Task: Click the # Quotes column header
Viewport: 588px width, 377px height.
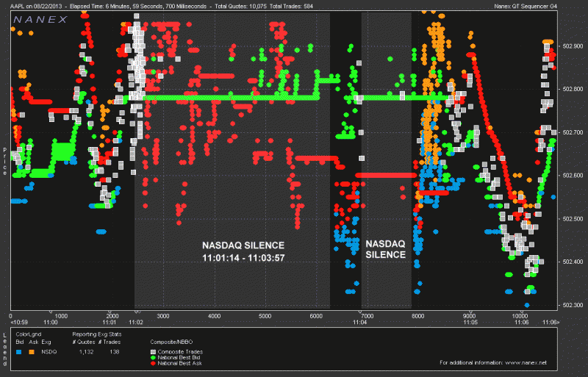Action: pos(84,342)
